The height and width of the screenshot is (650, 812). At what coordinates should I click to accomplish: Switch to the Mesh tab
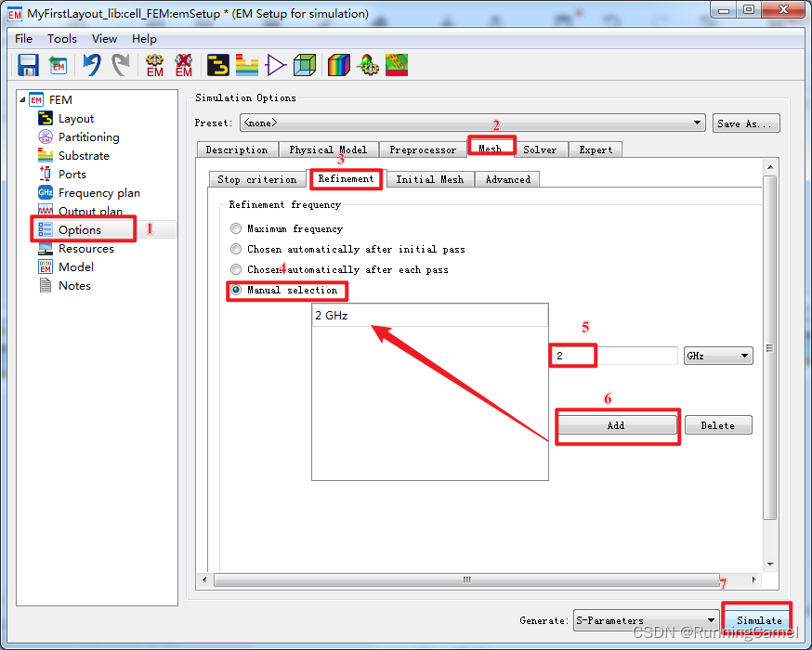coord(491,148)
